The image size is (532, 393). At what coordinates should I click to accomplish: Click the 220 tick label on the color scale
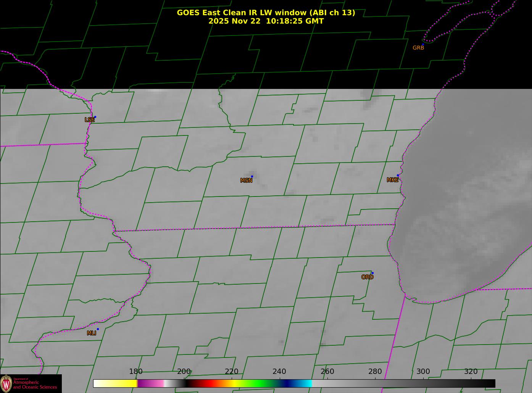pyautogui.click(x=232, y=371)
